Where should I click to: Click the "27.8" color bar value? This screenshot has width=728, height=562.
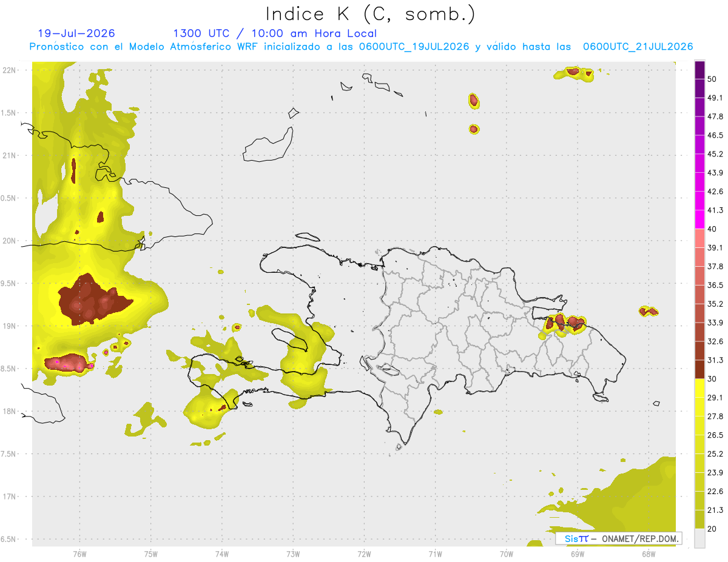715,416
